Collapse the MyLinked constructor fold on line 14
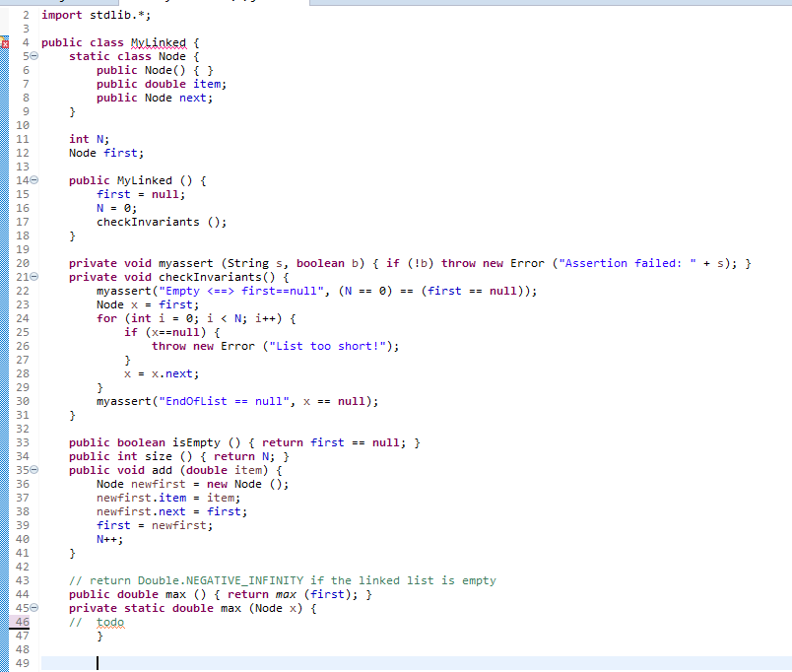 [33, 180]
